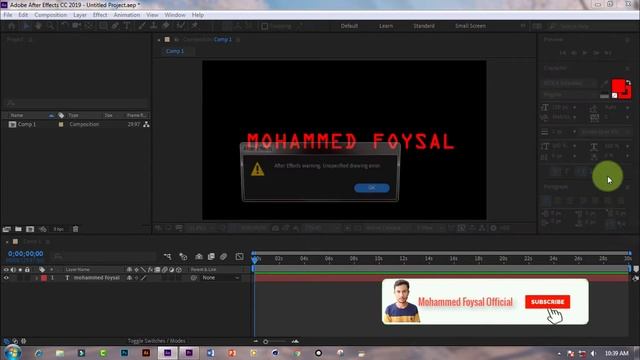Click the zoom out mountain icon in timeline
Image resolution: width=640 pixels, height=360 pixels.
point(256,342)
